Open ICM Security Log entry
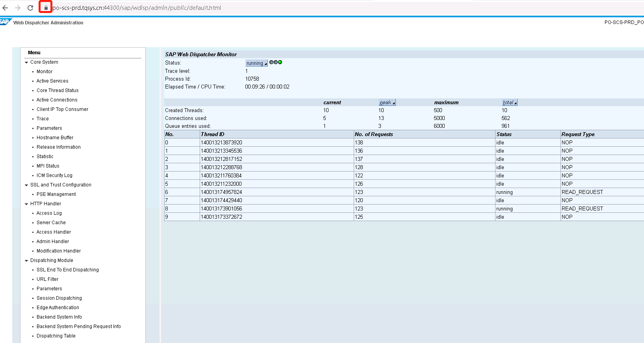644x343 pixels. tap(54, 175)
